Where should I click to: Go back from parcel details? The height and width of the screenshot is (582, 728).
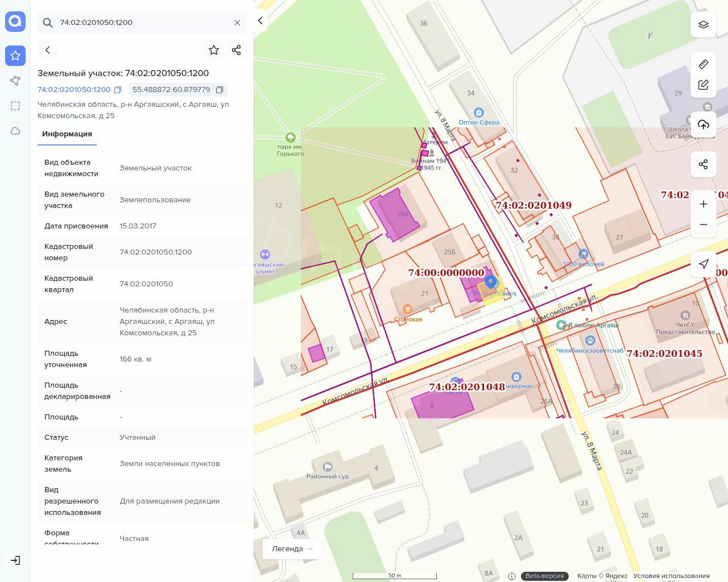point(48,50)
